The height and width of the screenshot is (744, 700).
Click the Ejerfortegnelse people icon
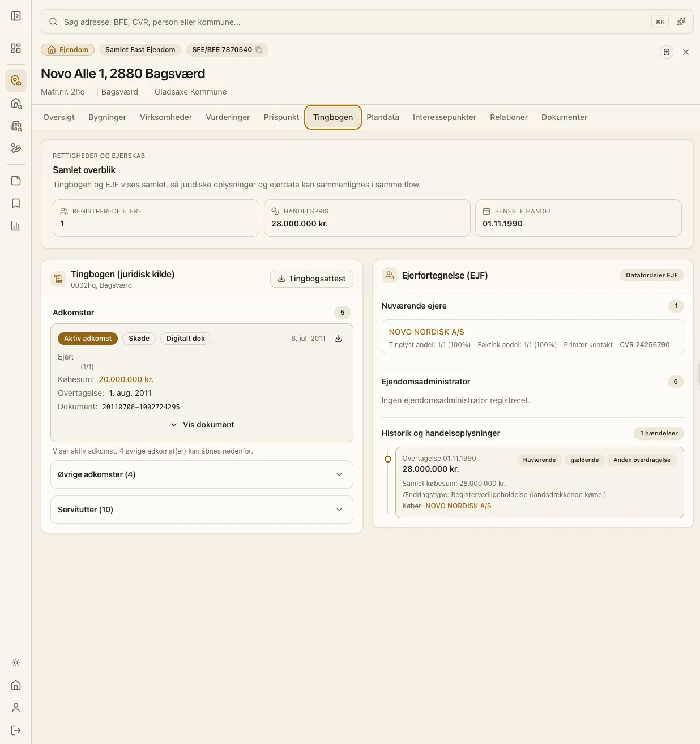(390, 275)
